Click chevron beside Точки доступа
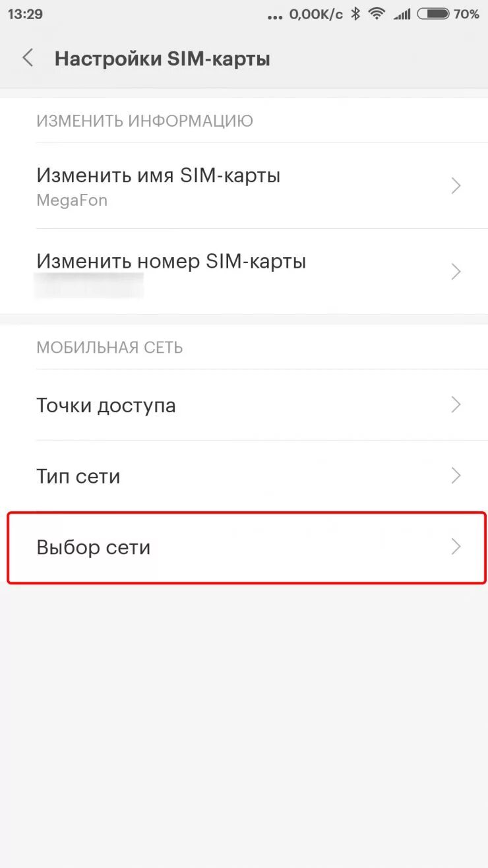The width and height of the screenshot is (488, 868). [x=456, y=404]
